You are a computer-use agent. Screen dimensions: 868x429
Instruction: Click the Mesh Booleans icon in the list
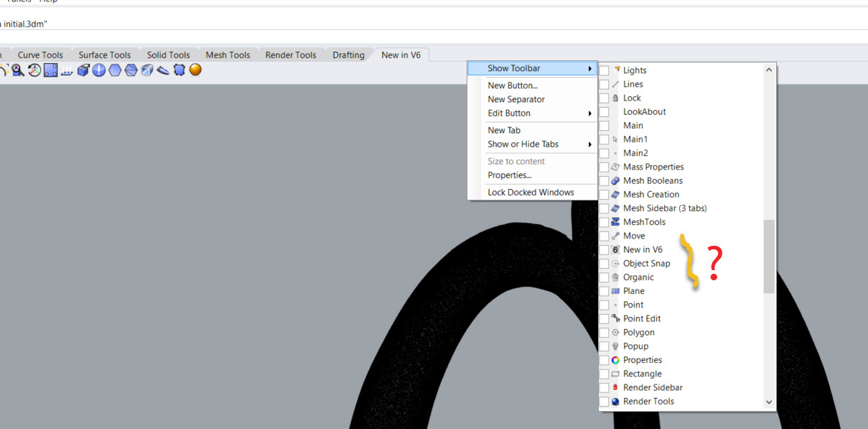coord(615,180)
